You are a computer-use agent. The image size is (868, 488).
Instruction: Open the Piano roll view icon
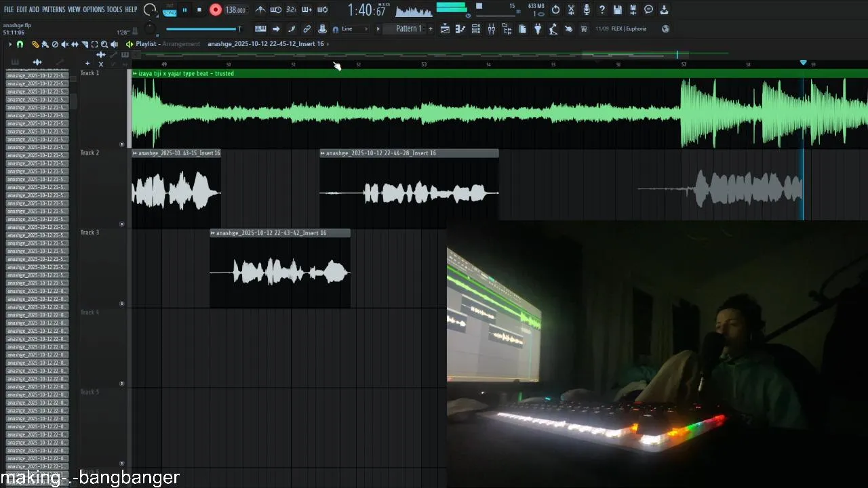[460, 29]
